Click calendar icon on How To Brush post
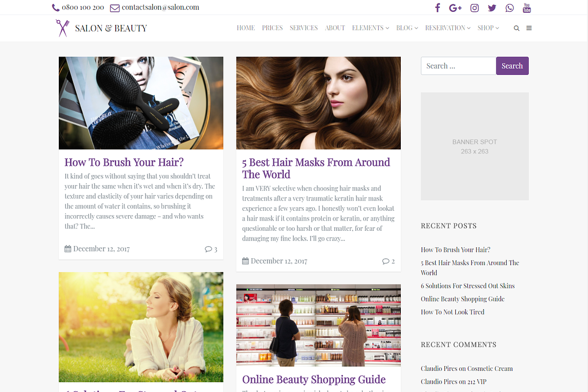Screen dimensions: 588x392 pos(68,249)
